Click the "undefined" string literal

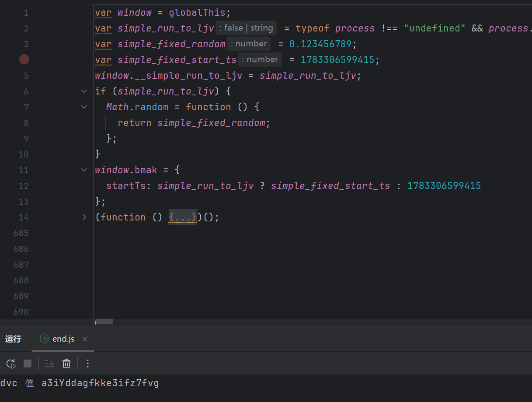[435, 28]
